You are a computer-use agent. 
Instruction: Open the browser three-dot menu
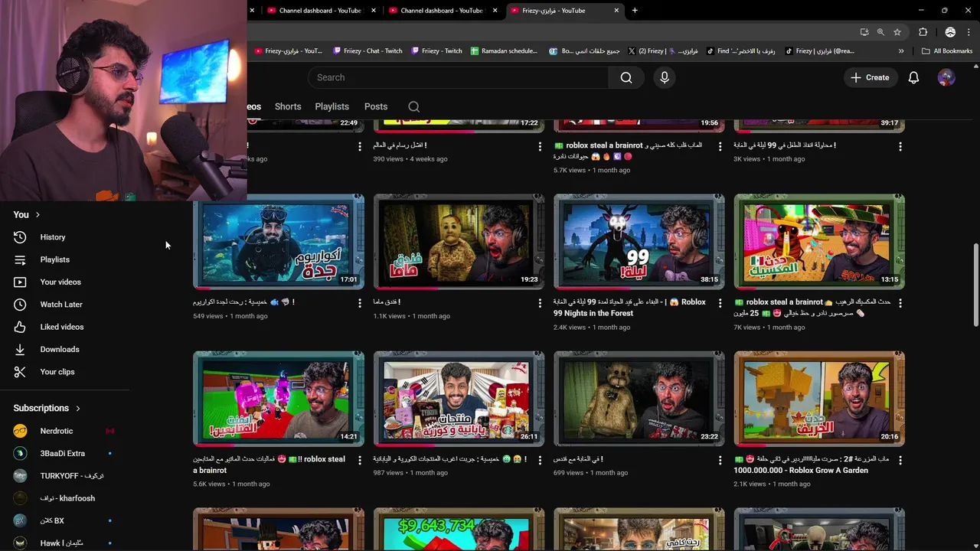tap(968, 32)
